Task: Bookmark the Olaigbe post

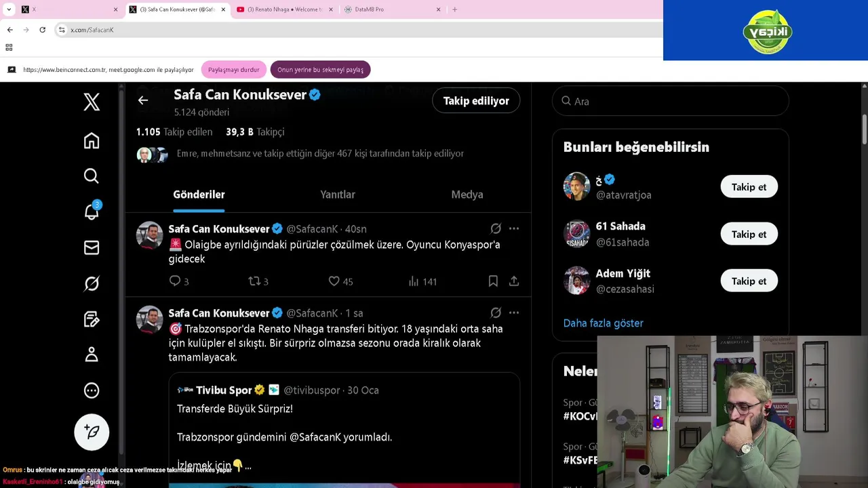Action: click(493, 281)
